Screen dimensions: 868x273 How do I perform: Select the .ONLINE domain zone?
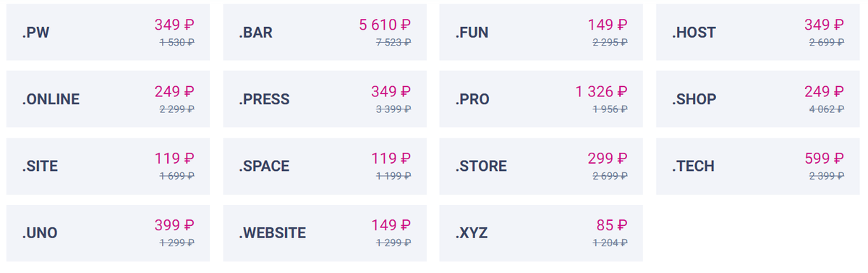[108, 99]
